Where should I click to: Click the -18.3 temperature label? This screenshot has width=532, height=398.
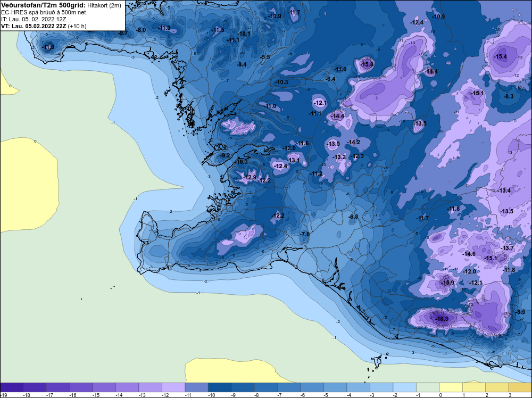pos(442,319)
